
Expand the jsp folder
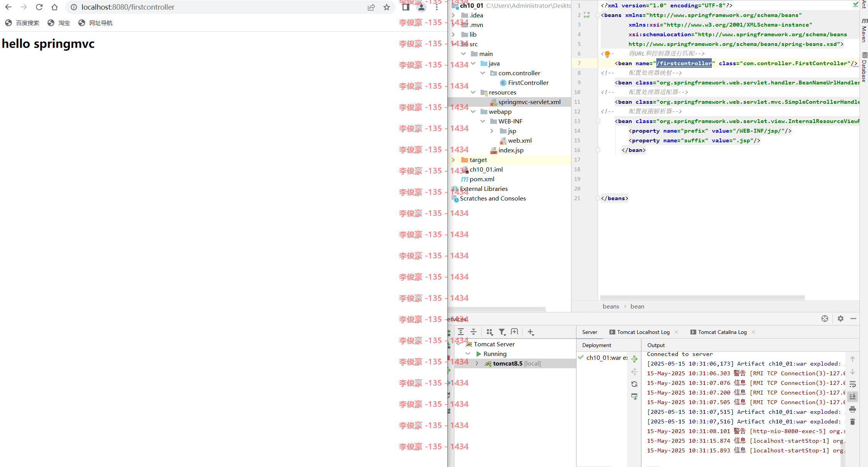(x=492, y=131)
